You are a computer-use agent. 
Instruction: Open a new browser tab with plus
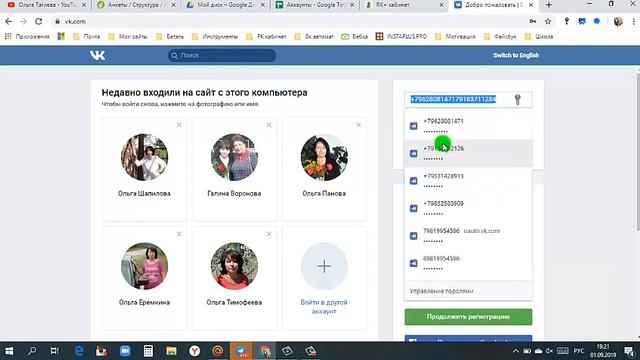tap(549, 5)
